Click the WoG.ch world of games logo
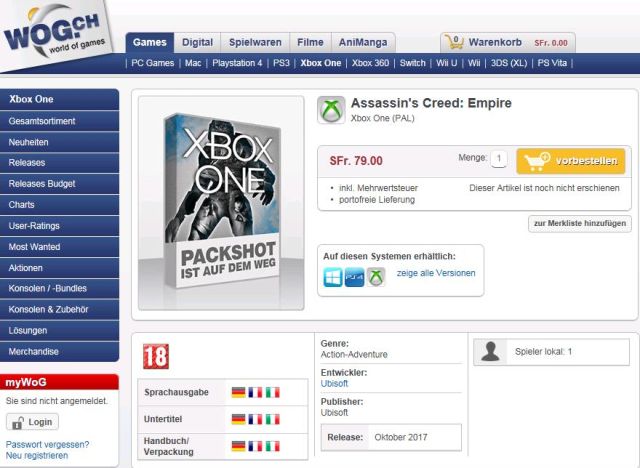 55,35
